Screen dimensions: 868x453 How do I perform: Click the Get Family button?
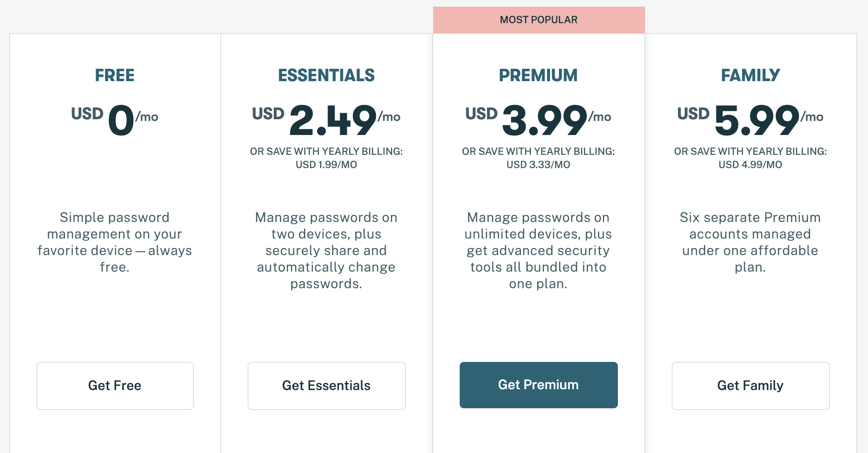750,386
